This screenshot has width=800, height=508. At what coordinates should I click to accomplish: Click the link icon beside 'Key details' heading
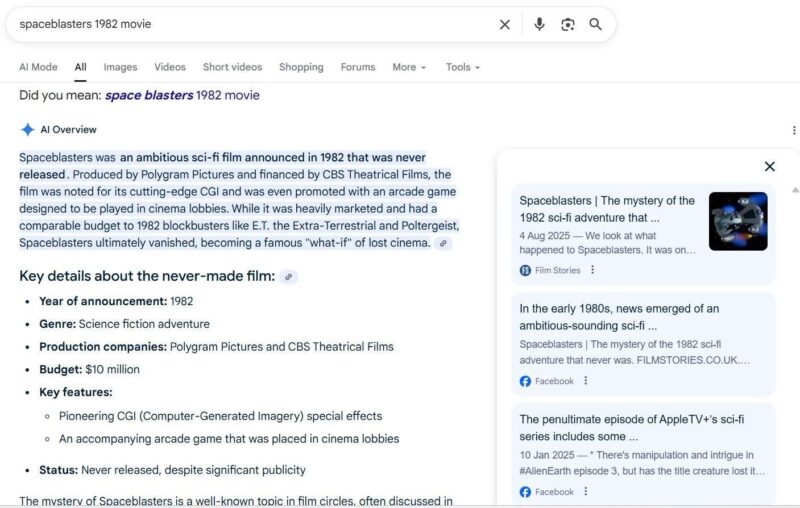pos(289,277)
